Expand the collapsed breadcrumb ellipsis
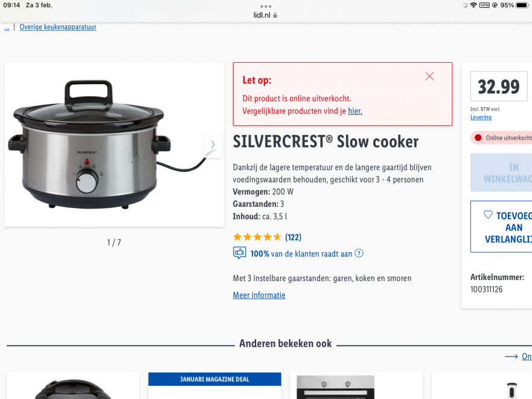This screenshot has height=399, width=532. 7,27
